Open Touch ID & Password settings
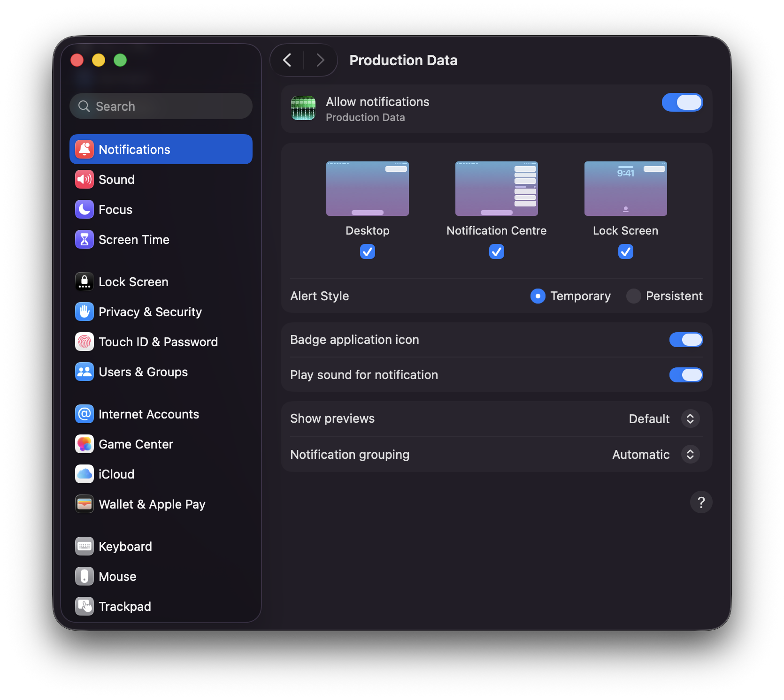Screen dimensions: 784x700 pos(161,342)
